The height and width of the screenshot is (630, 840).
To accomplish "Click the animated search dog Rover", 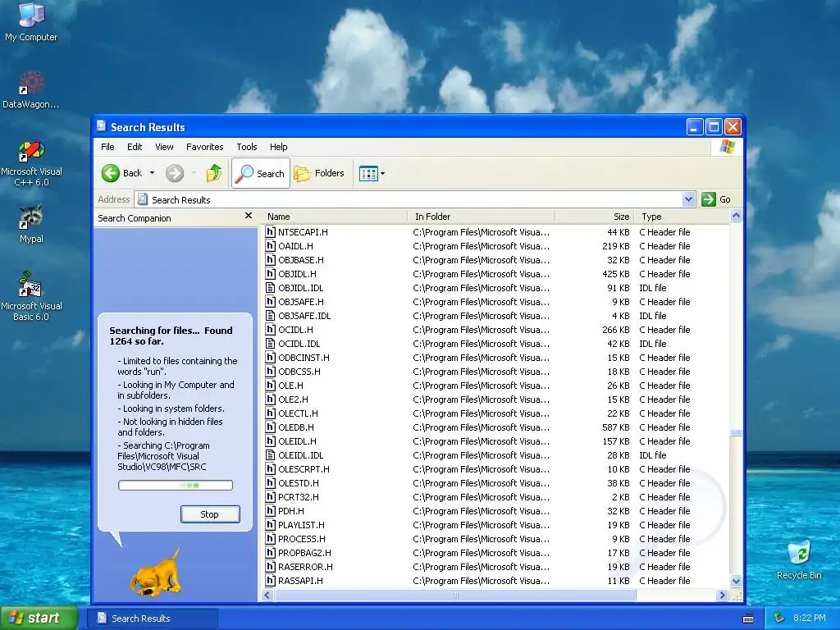I will [157, 572].
